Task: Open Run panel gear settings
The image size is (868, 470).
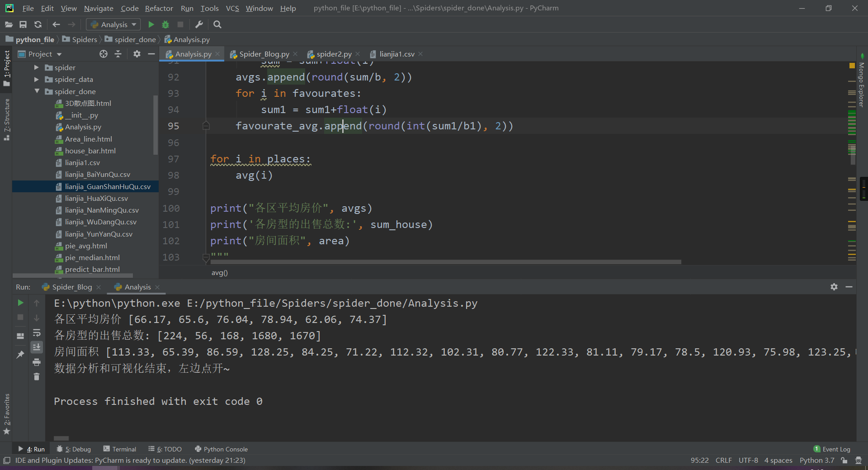Action: [834, 287]
